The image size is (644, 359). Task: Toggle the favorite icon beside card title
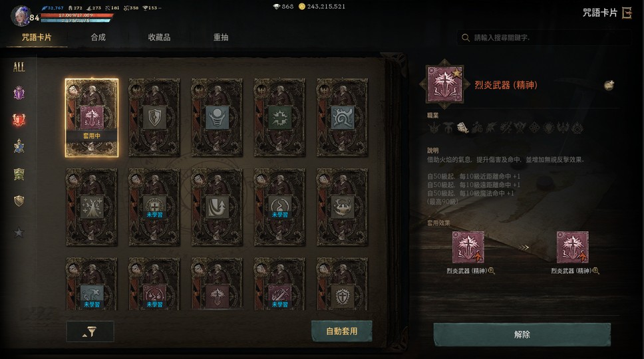609,85
